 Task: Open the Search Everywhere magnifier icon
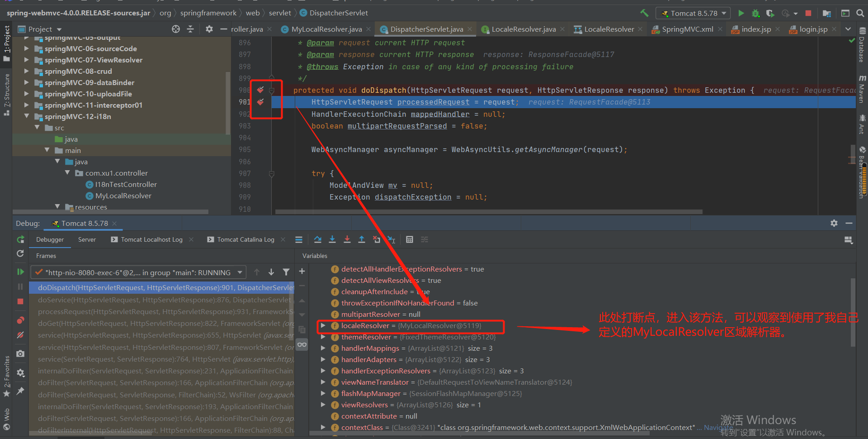tap(860, 13)
